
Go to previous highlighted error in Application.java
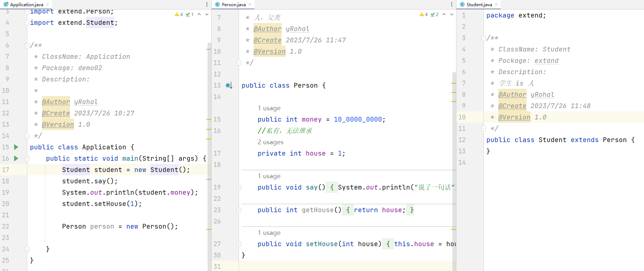click(199, 14)
